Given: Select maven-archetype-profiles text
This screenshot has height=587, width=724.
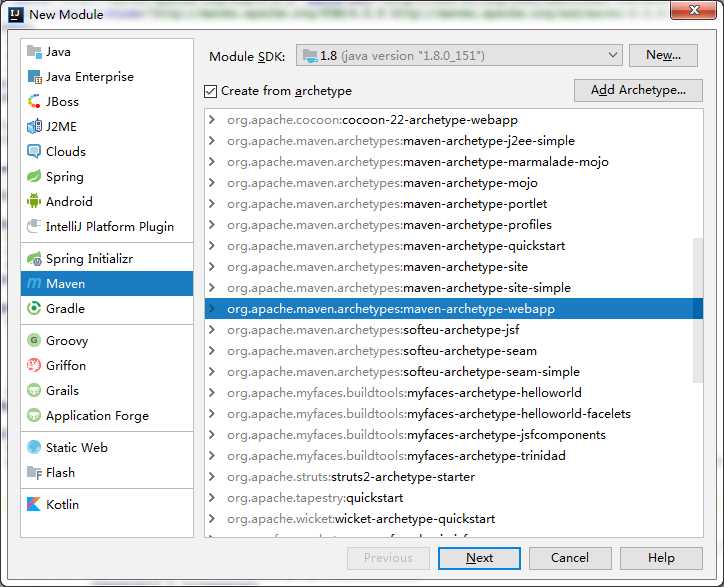Looking at the screenshot, I should (477, 225).
